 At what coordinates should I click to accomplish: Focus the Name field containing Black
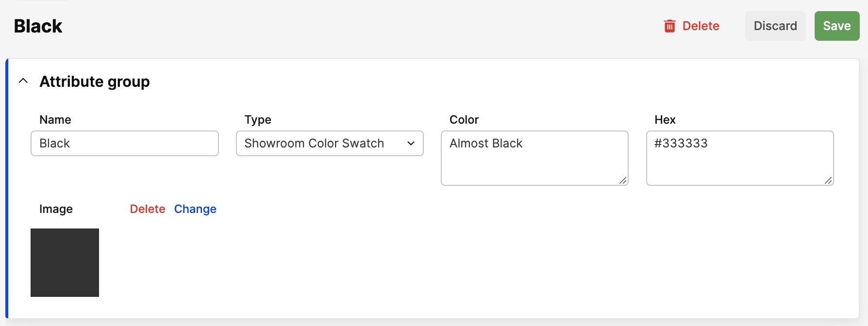[x=124, y=143]
